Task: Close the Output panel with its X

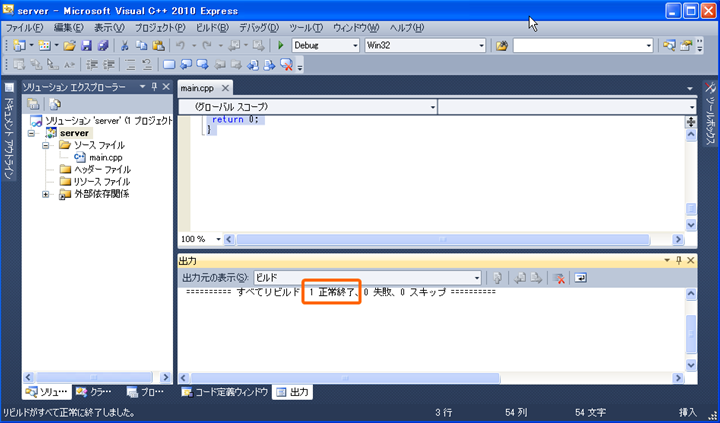Action: (x=690, y=260)
